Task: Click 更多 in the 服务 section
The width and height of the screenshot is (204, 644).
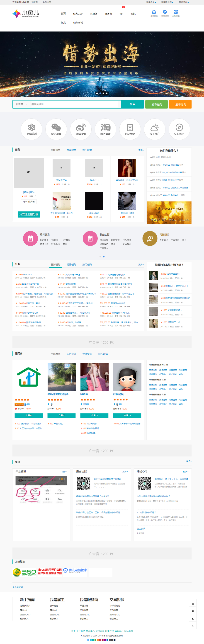Action: (x=141, y=150)
